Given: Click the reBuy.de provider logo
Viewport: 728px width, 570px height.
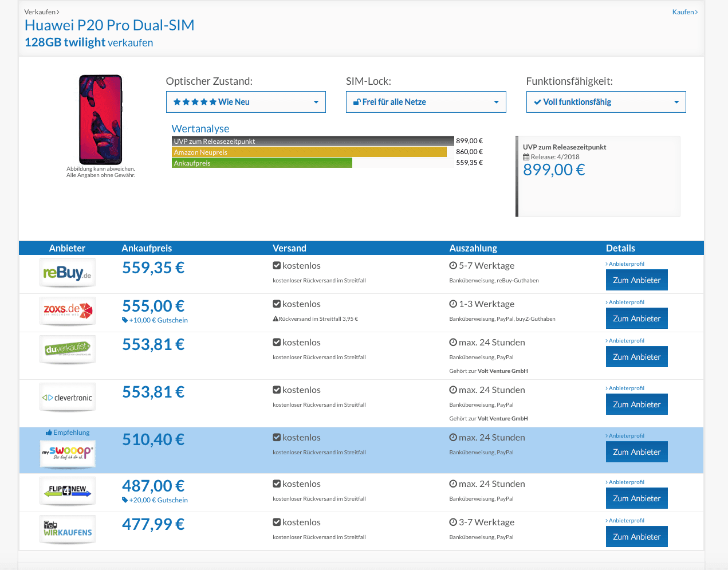Looking at the screenshot, I should (68, 273).
